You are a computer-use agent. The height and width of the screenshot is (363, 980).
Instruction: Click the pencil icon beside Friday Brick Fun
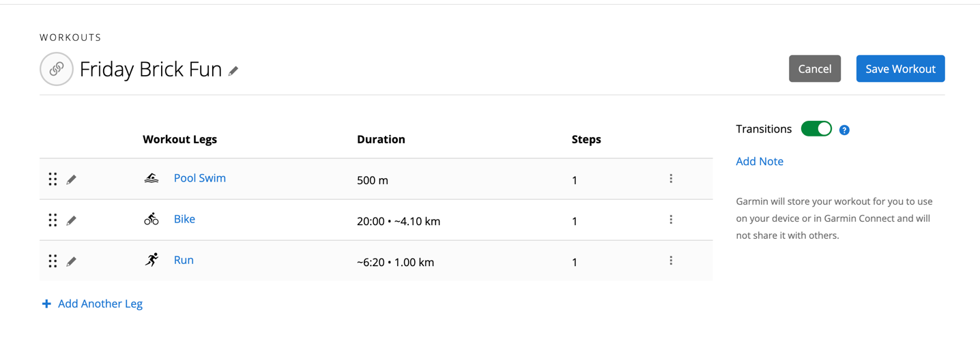[233, 71]
